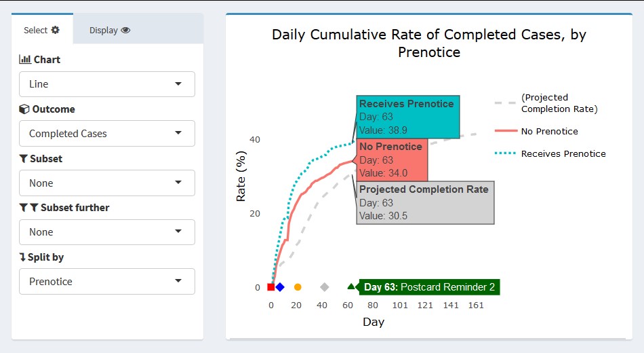Viewport: 644px width, 353px height.
Task: Toggle No Prenotice series in legend
Action: click(x=549, y=131)
